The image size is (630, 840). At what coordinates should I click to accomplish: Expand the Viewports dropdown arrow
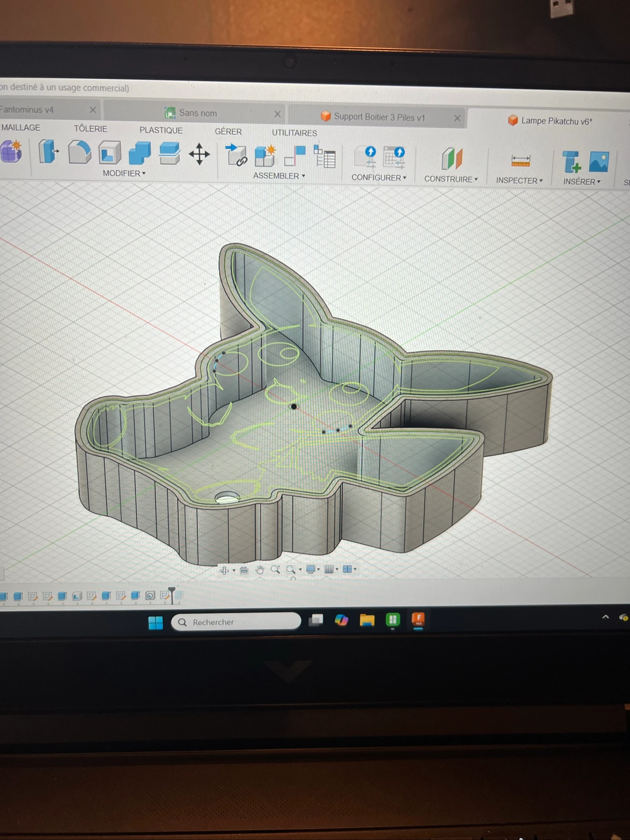(x=355, y=569)
